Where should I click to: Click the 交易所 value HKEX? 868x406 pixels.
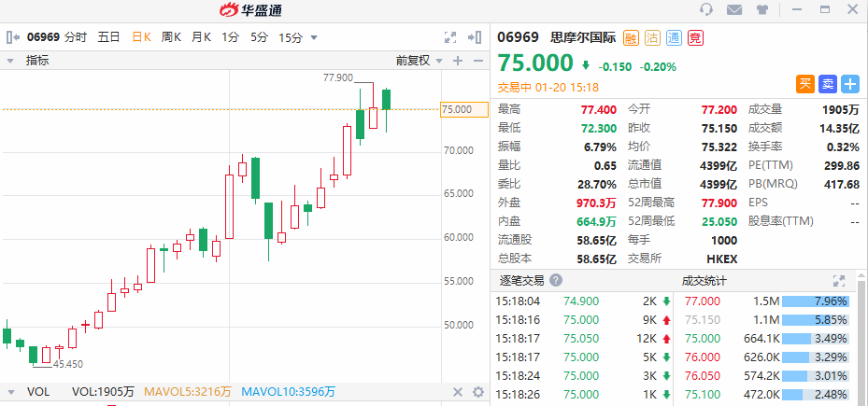pyautogui.click(x=722, y=259)
